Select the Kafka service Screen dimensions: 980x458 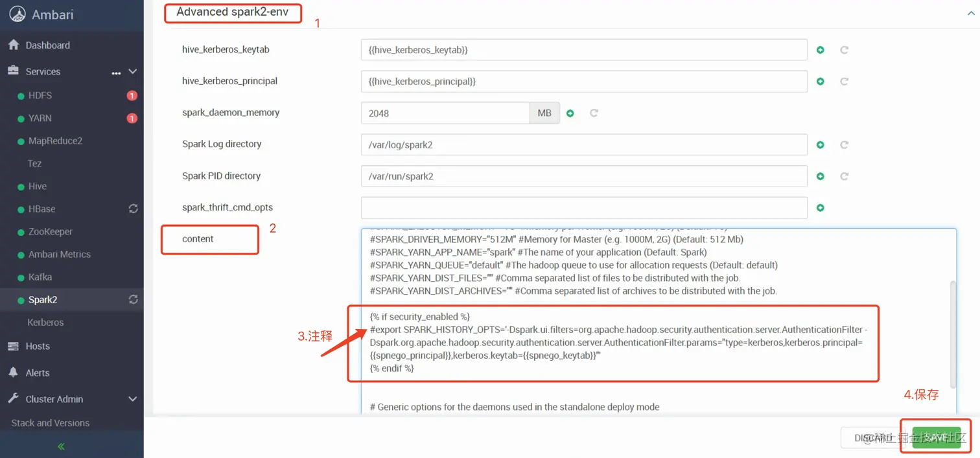click(x=40, y=277)
